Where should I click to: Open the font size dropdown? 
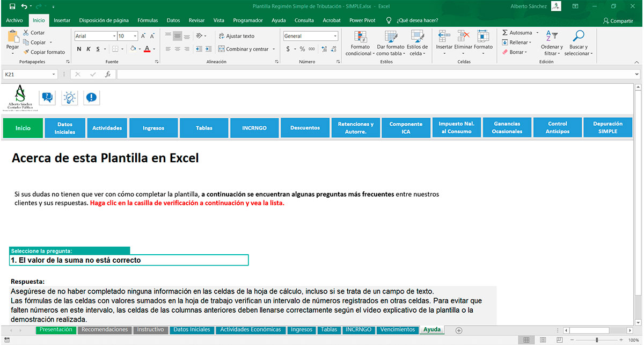point(135,36)
